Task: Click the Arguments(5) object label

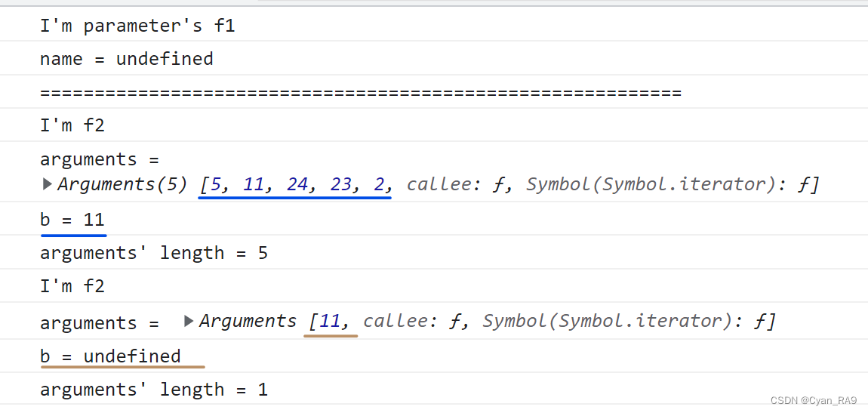Action: (x=122, y=184)
